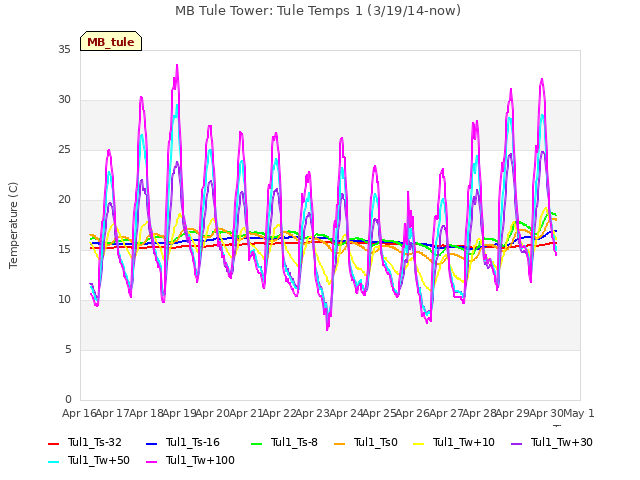Select the cyan Tul1_Tw+50 legend swatch
The height and width of the screenshot is (480, 640).
point(53,461)
